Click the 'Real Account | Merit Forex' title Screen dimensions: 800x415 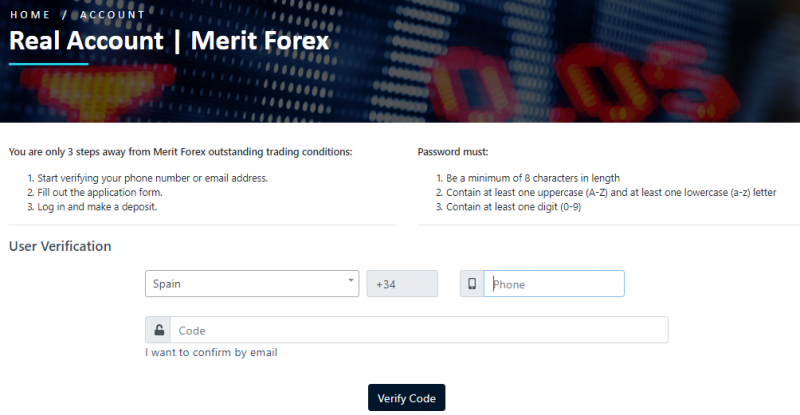point(169,41)
